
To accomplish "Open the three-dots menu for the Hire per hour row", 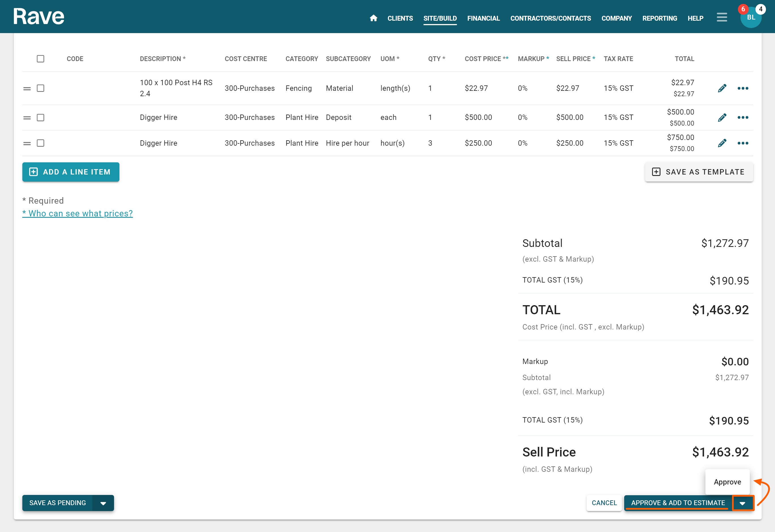I will (x=743, y=143).
